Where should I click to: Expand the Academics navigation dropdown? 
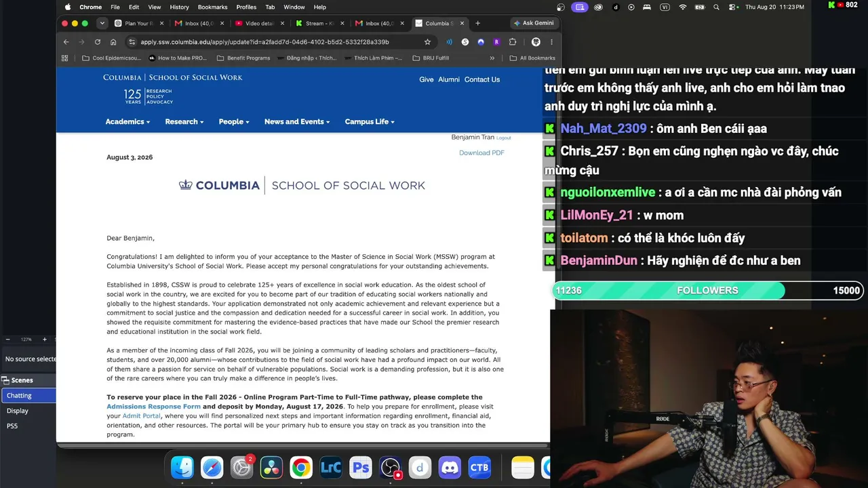pos(127,122)
